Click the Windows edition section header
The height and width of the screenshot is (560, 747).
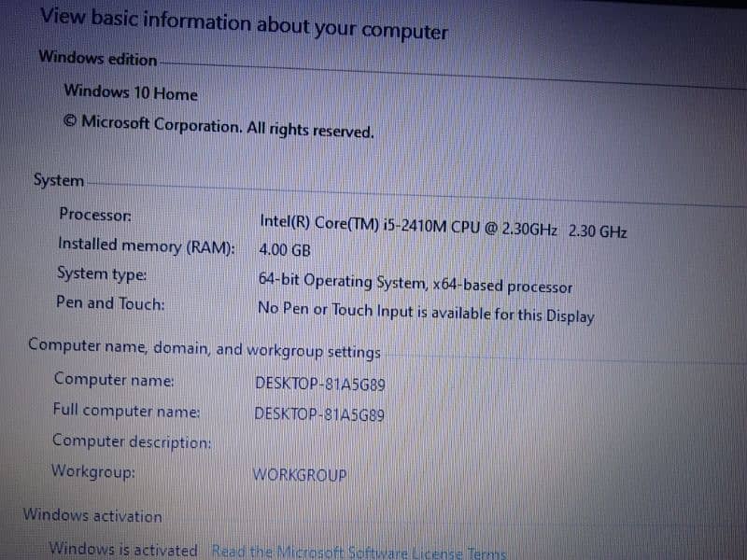tap(98, 59)
